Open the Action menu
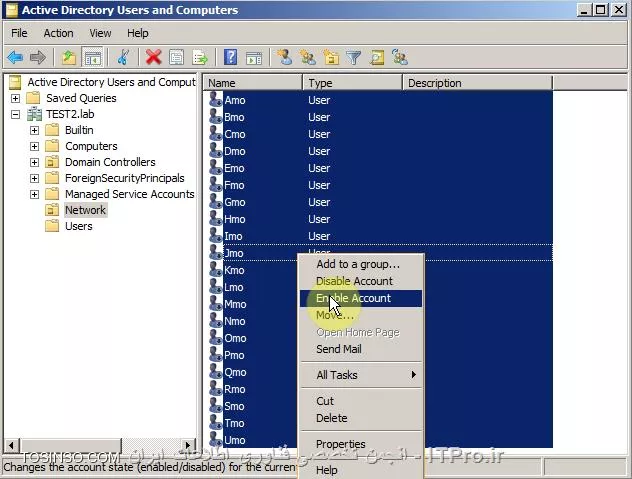The image size is (632, 479). [x=58, y=33]
